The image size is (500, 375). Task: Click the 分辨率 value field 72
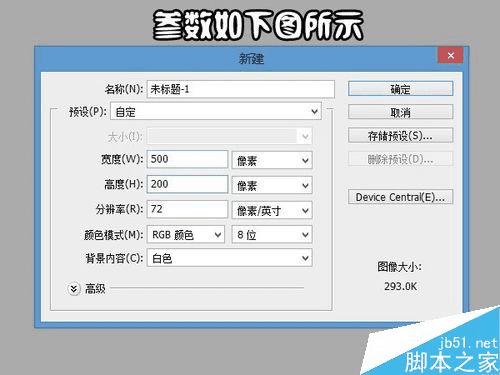(187, 209)
